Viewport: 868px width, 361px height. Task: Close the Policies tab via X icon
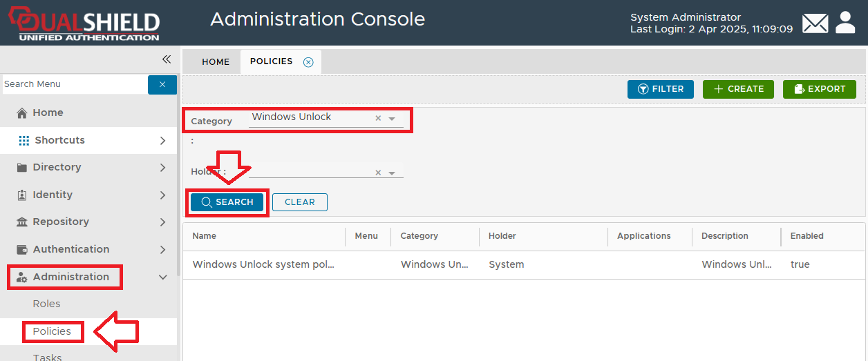click(308, 62)
